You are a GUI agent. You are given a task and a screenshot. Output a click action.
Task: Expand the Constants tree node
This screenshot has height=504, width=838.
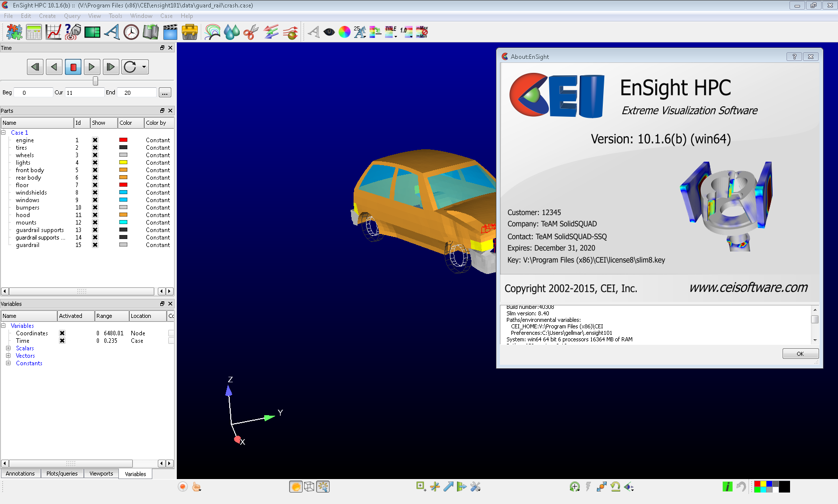(8, 363)
